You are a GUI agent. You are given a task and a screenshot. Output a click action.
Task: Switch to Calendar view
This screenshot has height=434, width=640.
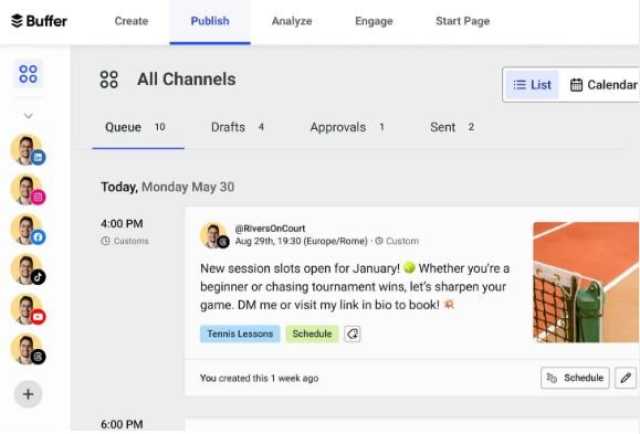tap(603, 85)
